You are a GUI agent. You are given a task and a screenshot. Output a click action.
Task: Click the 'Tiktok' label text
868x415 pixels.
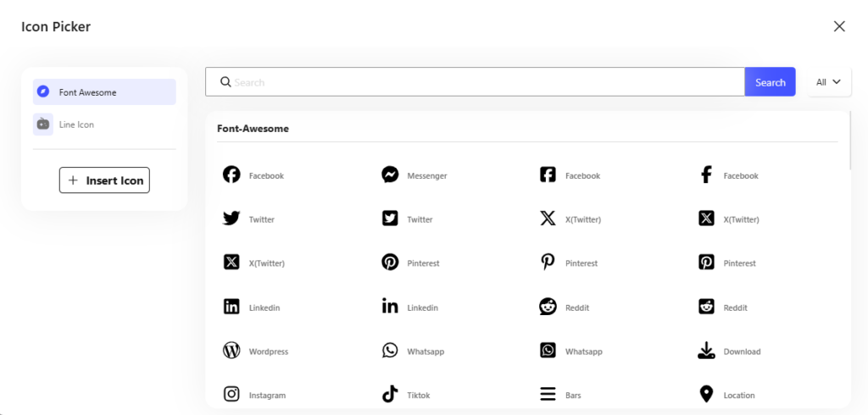point(419,395)
